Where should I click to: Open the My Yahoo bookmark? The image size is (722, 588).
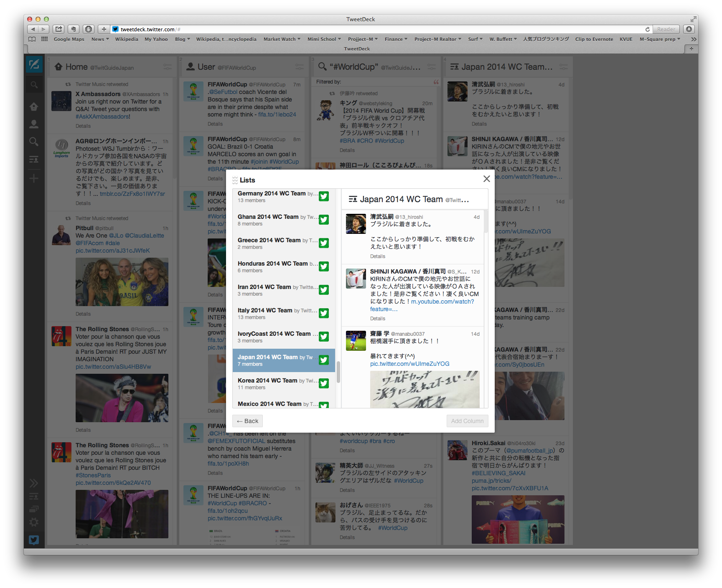click(x=156, y=39)
